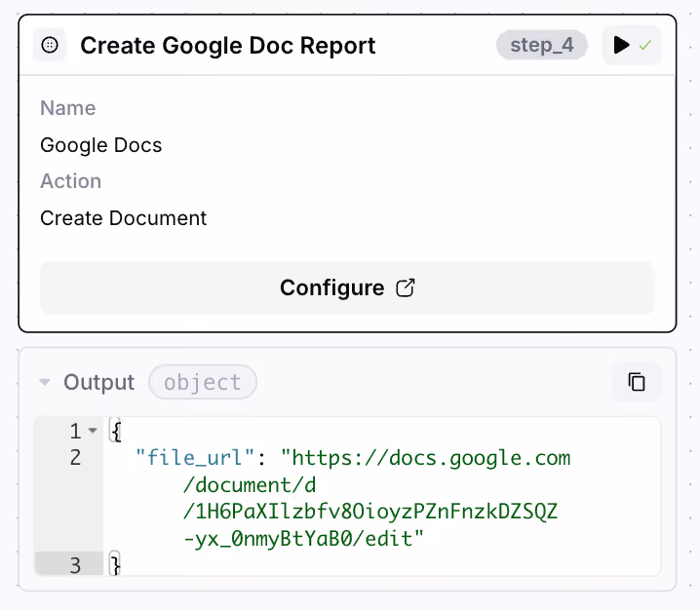Click the external link icon in Configure
This screenshot has height=610, width=700.
(x=406, y=287)
